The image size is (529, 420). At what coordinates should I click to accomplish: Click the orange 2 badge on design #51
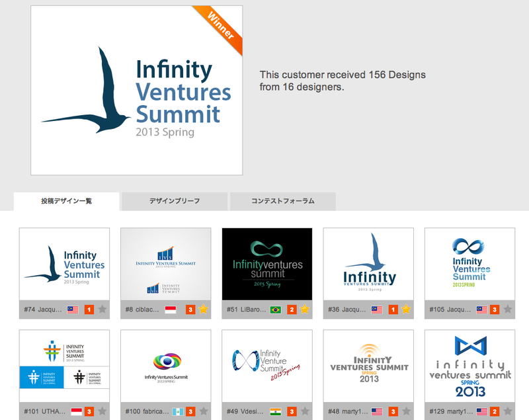click(292, 310)
